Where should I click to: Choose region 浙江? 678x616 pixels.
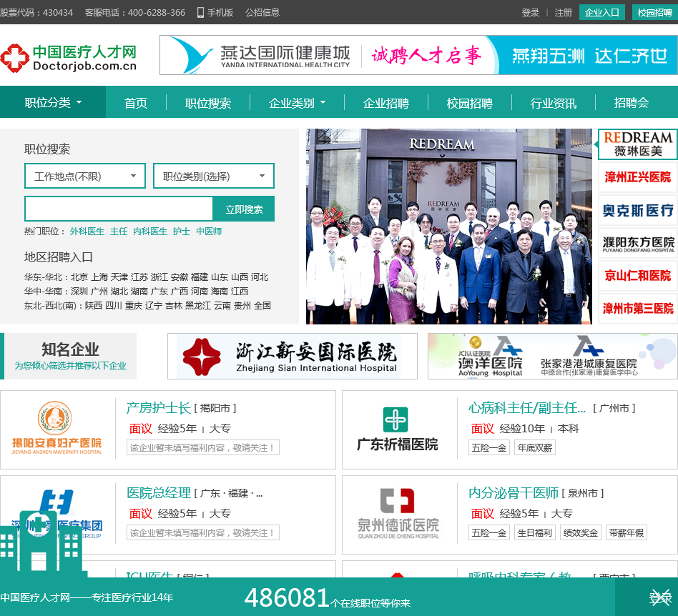159,277
